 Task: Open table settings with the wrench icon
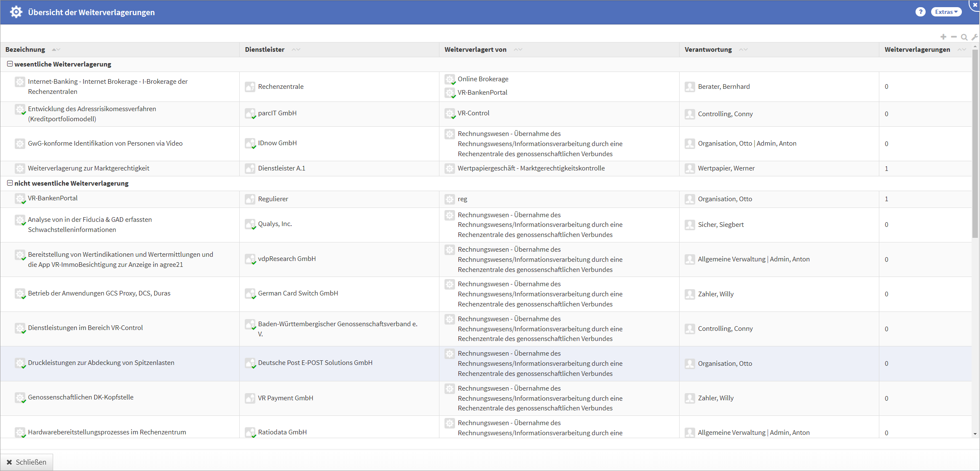click(975, 37)
